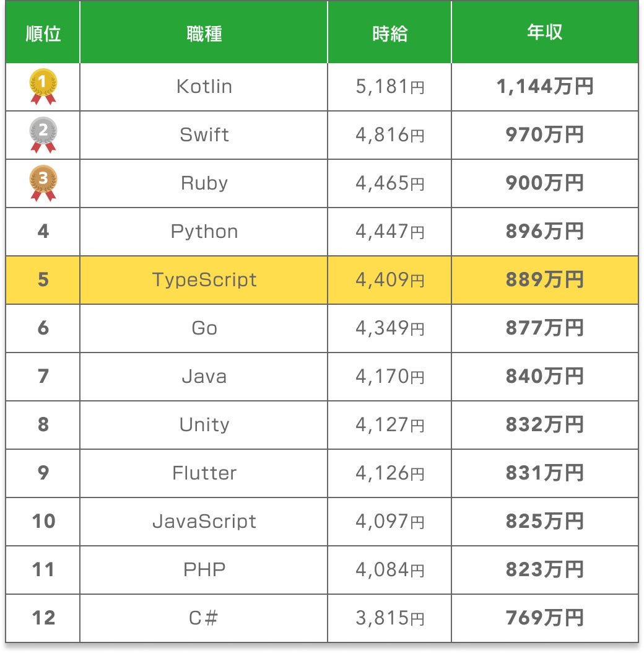This screenshot has width=644, height=653.
Task: Click the 1,144万円 annual income value
Action: tap(544, 87)
